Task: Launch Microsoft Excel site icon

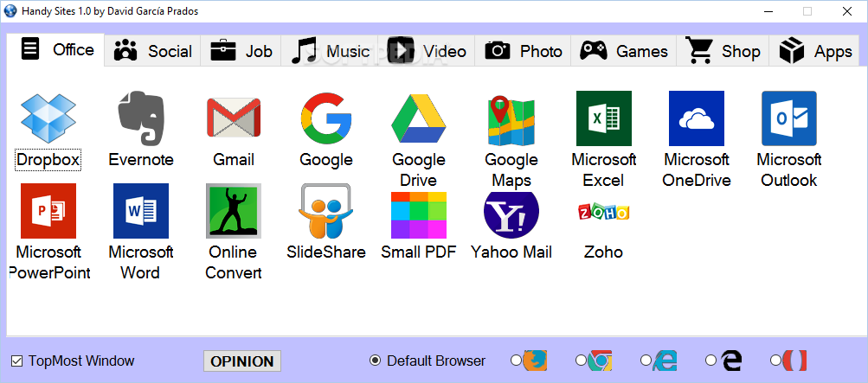Action: click(604, 118)
